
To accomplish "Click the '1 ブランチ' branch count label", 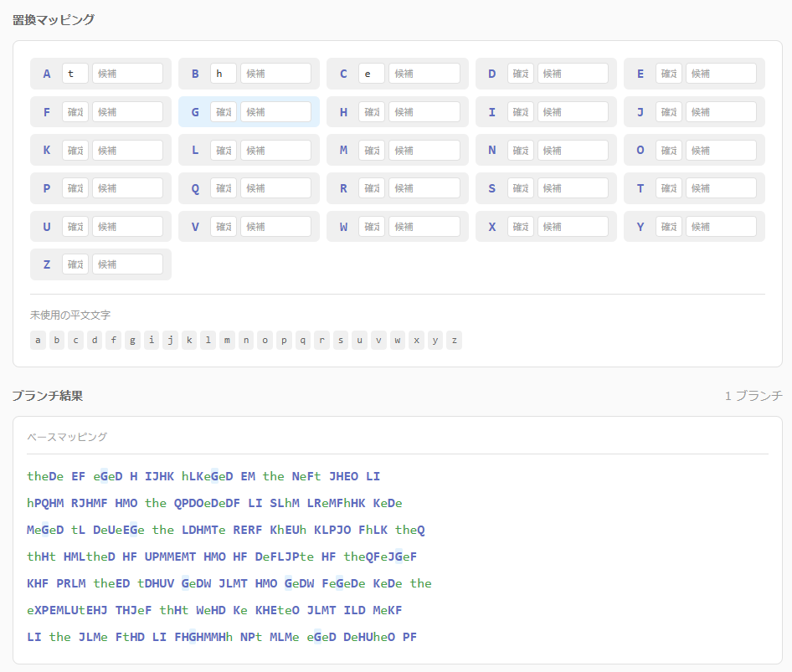I will pos(753,396).
